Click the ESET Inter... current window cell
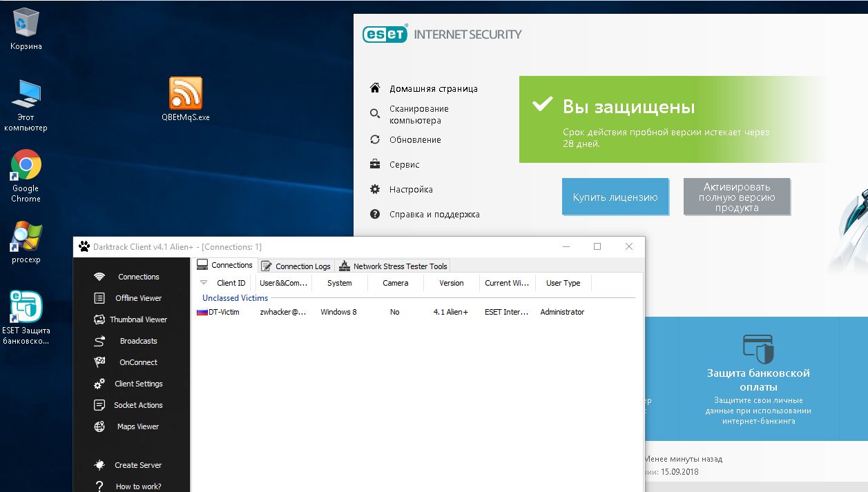This screenshot has height=492, width=868. tap(507, 312)
